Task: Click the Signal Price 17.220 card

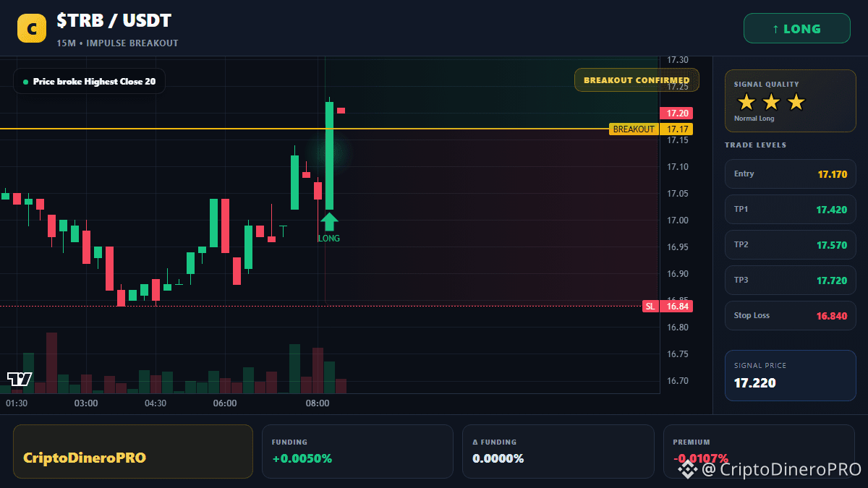Action: tap(791, 375)
